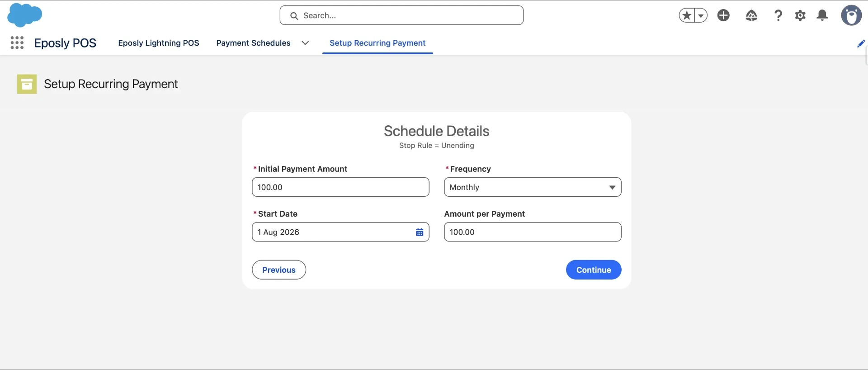Image resolution: width=868 pixels, height=370 pixels.
Task: View notifications bell
Action: tap(822, 15)
